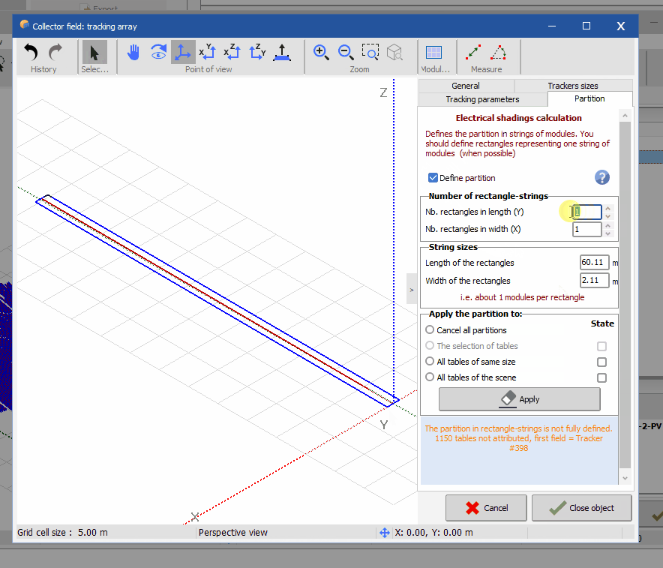Click the Cancel button

pyautogui.click(x=486, y=508)
